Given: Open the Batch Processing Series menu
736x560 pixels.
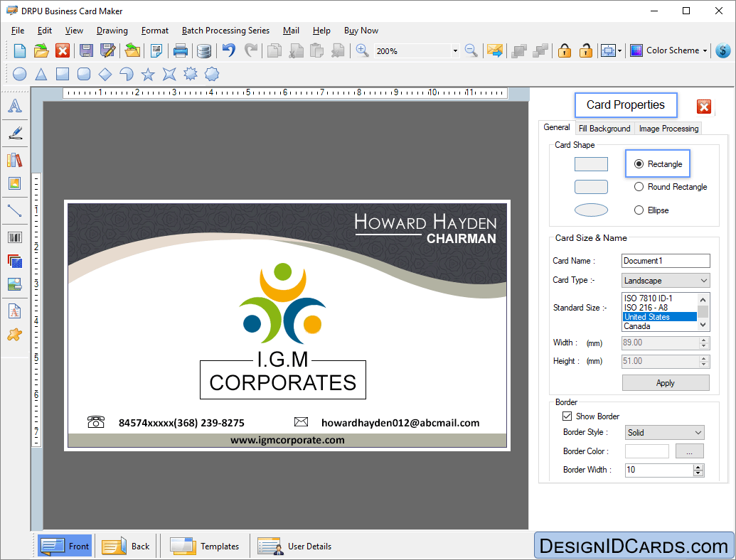Looking at the screenshot, I should pyautogui.click(x=225, y=31).
